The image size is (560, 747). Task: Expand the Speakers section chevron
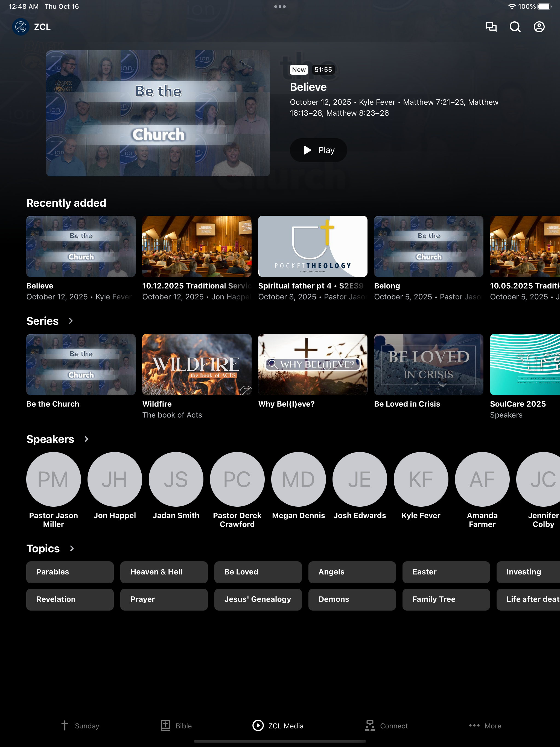pos(86,439)
